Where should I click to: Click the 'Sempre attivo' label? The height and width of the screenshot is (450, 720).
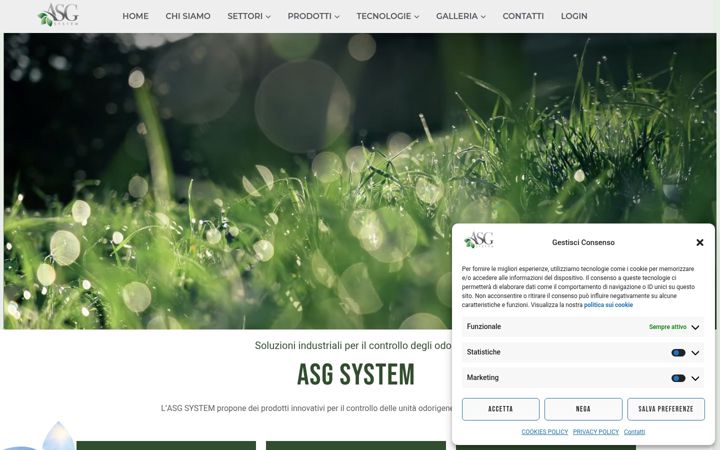click(668, 327)
